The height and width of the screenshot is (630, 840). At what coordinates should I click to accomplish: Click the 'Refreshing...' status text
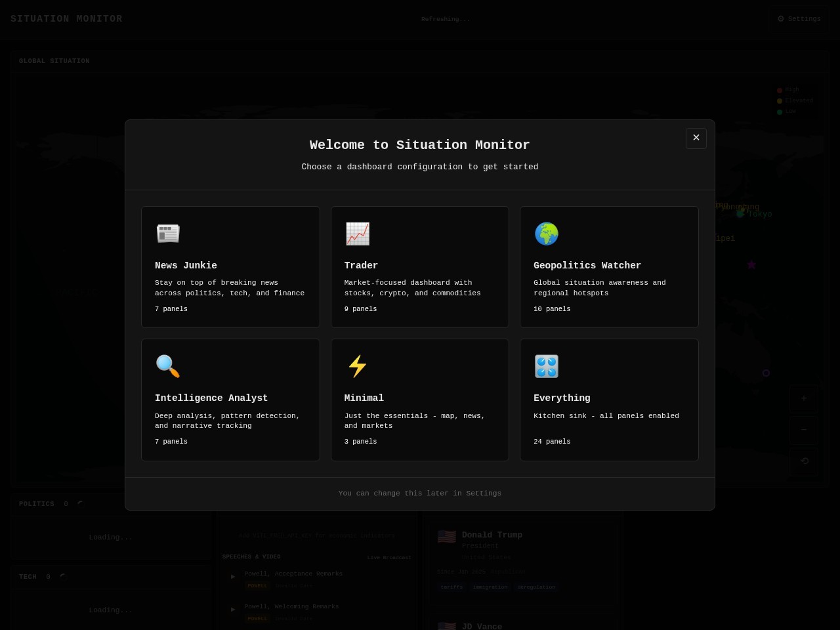click(446, 19)
